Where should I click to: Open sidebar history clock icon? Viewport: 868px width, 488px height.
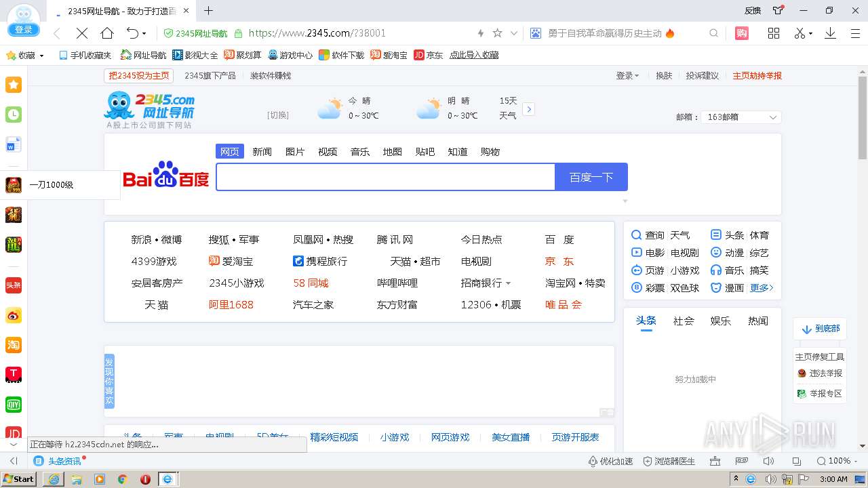coord(14,115)
